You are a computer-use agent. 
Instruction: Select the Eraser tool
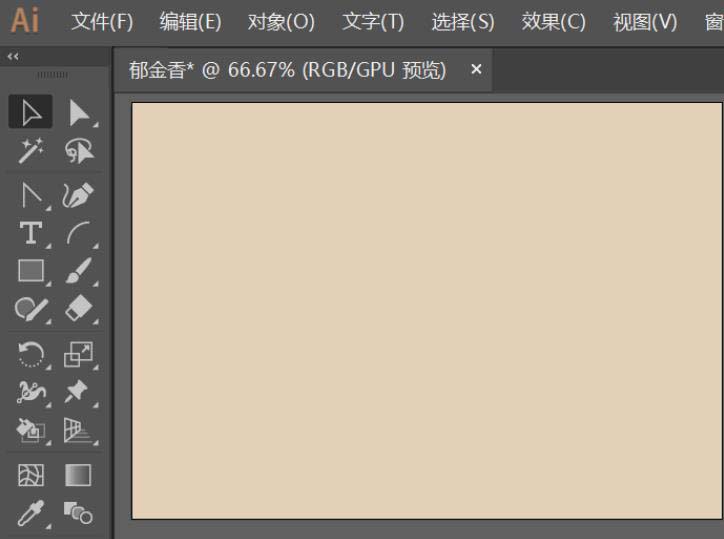[x=79, y=309]
